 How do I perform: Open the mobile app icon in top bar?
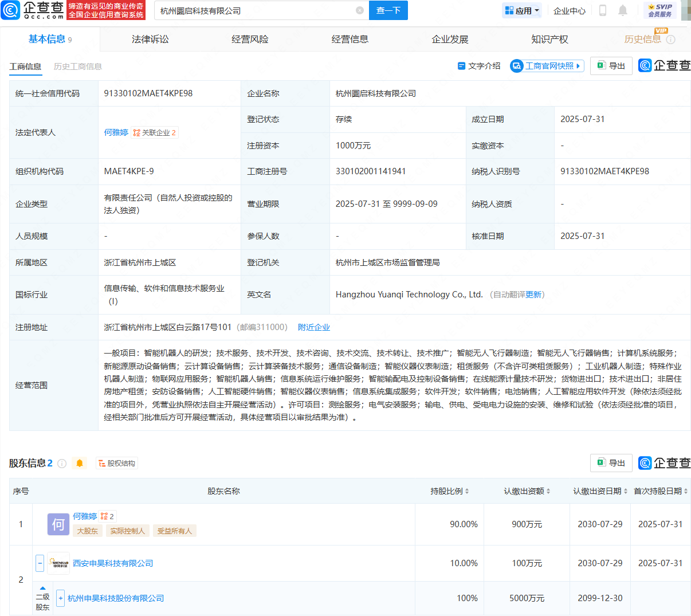pyautogui.click(x=603, y=10)
